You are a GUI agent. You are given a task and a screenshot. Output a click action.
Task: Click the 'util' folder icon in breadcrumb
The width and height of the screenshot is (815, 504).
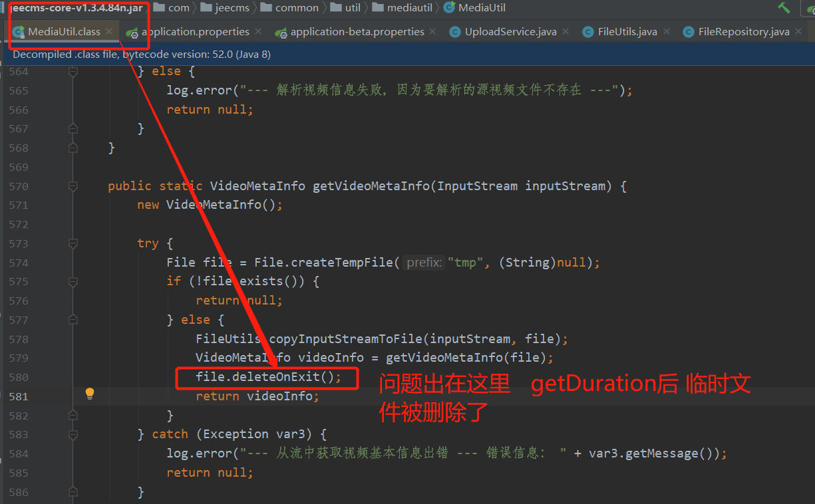click(x=335, y=8)
